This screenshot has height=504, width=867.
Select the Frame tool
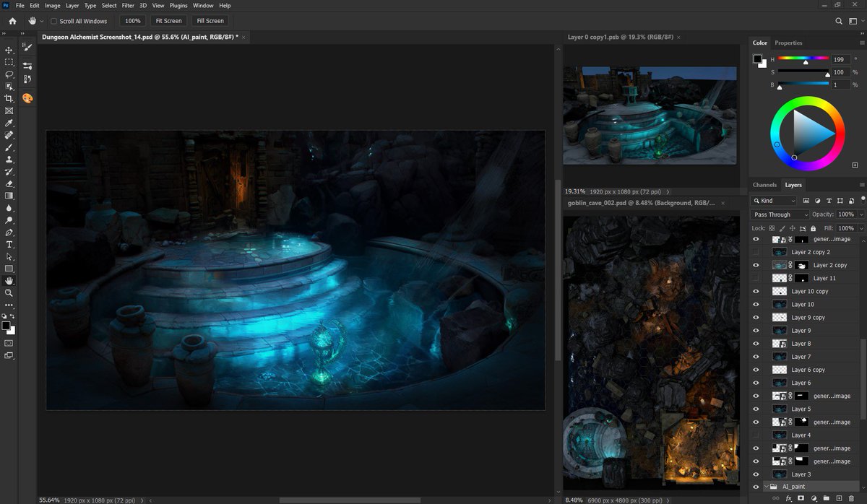(x=9, y=110)
